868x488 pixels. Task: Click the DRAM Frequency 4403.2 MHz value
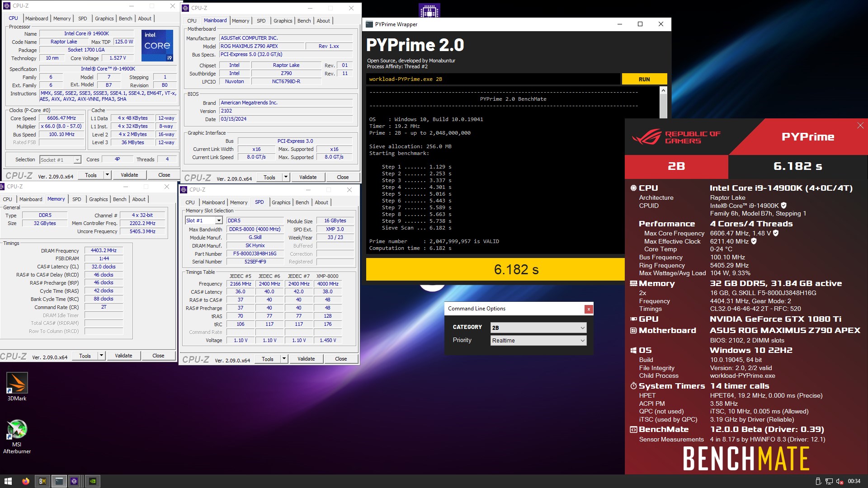pyautogui.click(x=104, y=250)
